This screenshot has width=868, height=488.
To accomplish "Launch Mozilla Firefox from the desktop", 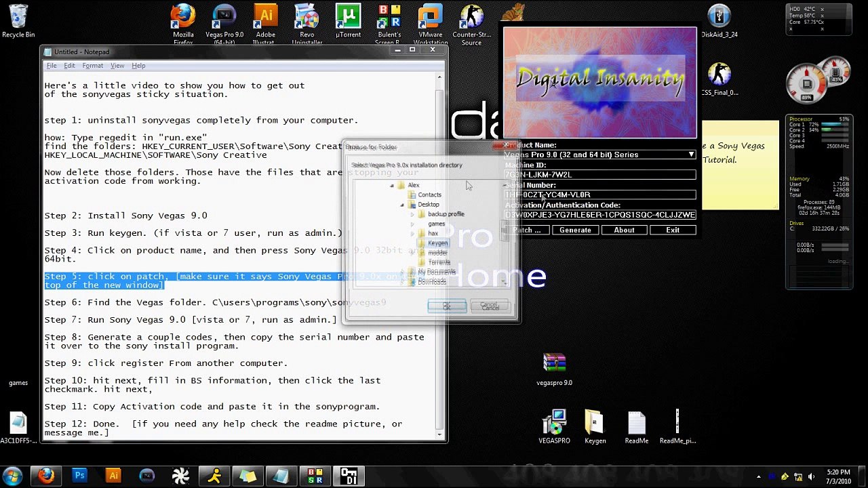I will (x=183, y=19).
